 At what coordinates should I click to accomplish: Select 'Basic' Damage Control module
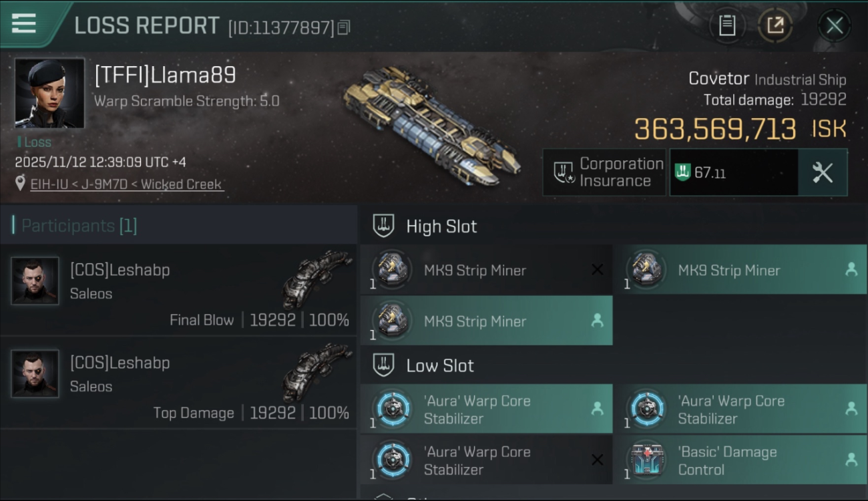(740, 460)
